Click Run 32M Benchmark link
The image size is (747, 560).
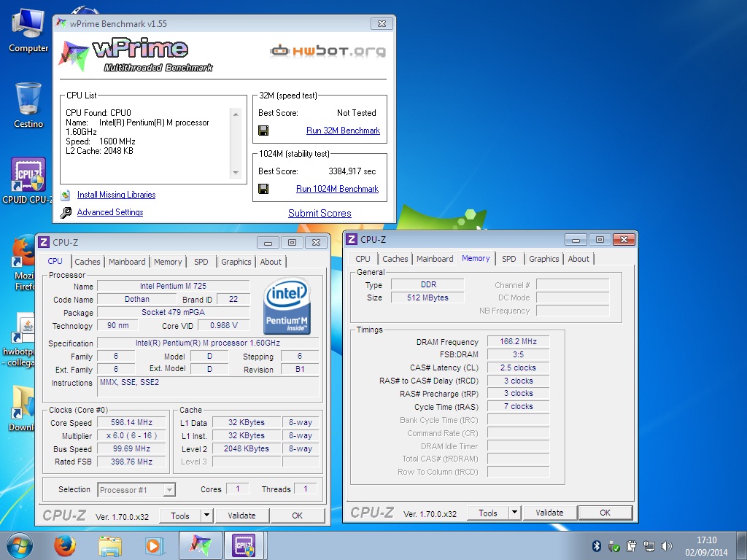343,131
